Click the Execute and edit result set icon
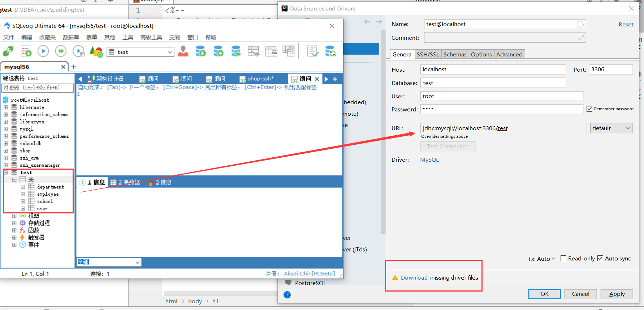This screenshot has height=310, width=644. [x=78, y=51]
